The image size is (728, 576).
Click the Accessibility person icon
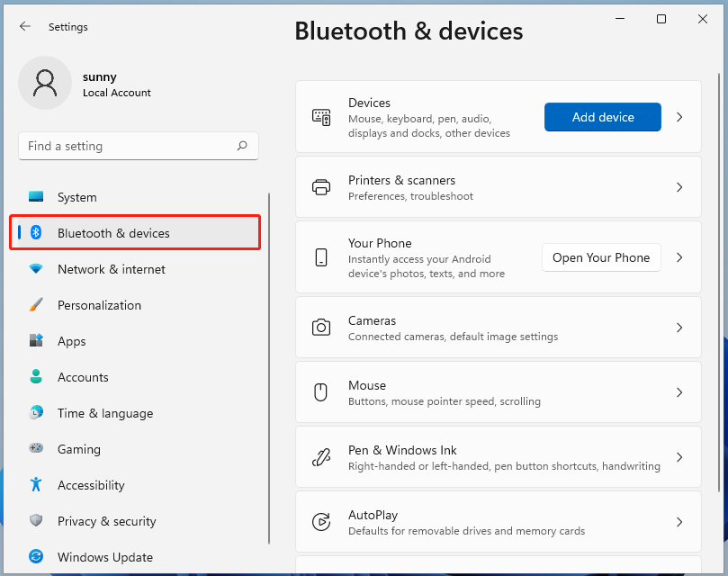click(36, 485)
